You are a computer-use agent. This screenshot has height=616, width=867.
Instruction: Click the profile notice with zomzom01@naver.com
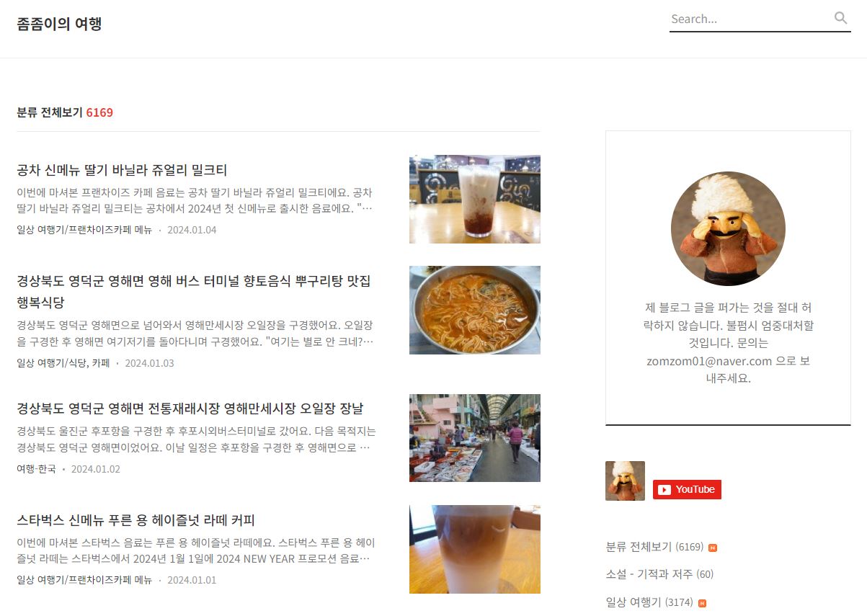click(728, 343)
